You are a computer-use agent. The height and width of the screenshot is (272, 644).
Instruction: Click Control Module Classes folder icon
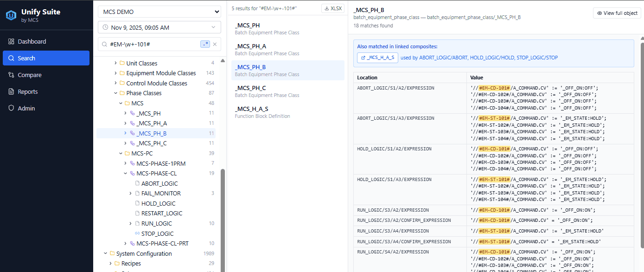click(x=122, y=83)
